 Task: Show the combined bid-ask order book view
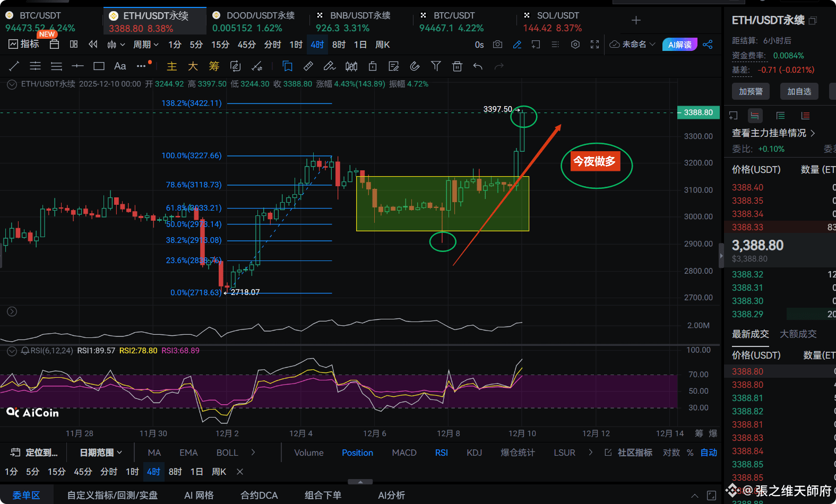pos(755,116)
